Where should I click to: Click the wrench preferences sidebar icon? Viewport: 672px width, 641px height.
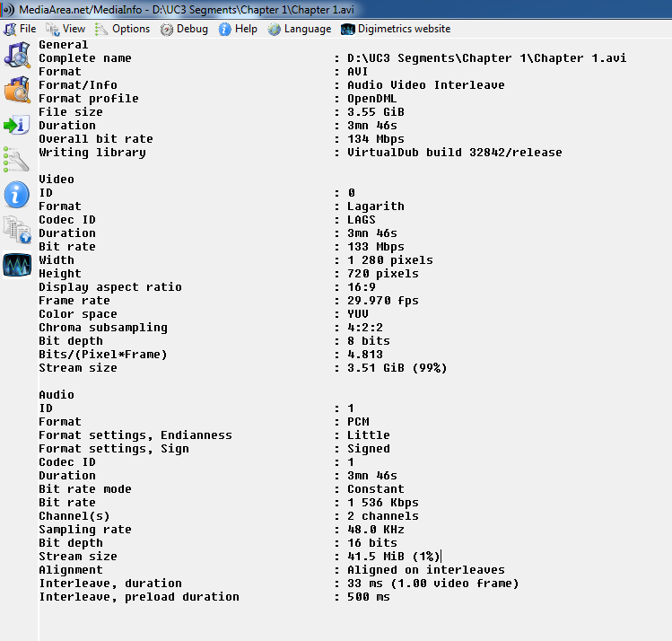click(x=17, y=160)
